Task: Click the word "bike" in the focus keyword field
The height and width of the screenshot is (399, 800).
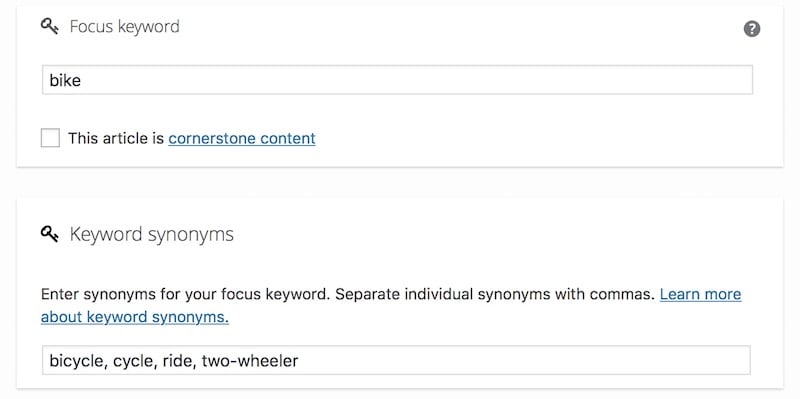Action: point(65,80)
